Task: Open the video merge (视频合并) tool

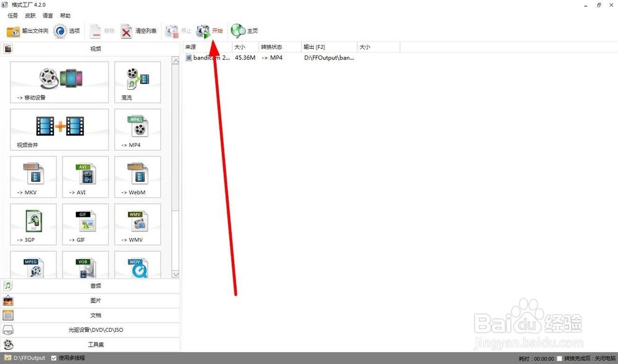Action: click(x=59, y=130)
